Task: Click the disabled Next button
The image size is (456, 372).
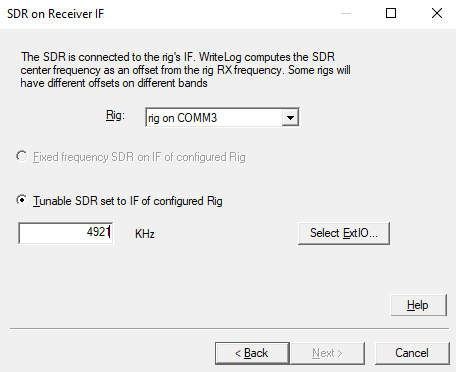Action: (327, 353)
